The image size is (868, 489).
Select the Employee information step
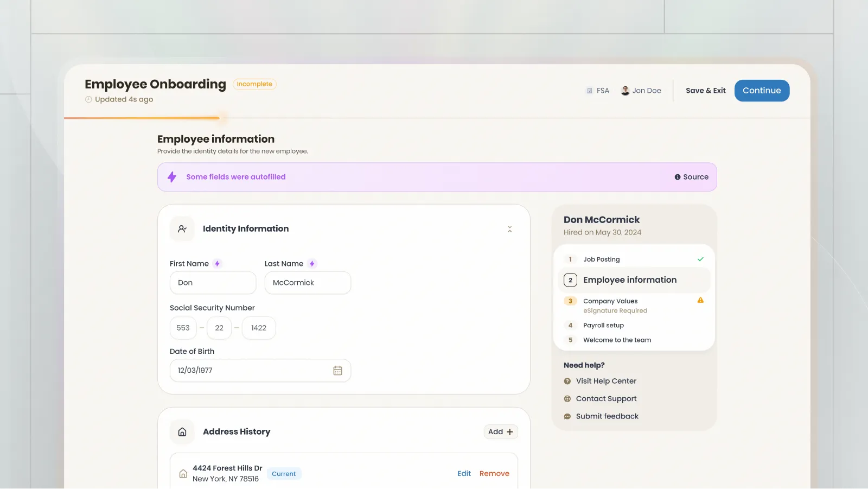tap(634, 280)
